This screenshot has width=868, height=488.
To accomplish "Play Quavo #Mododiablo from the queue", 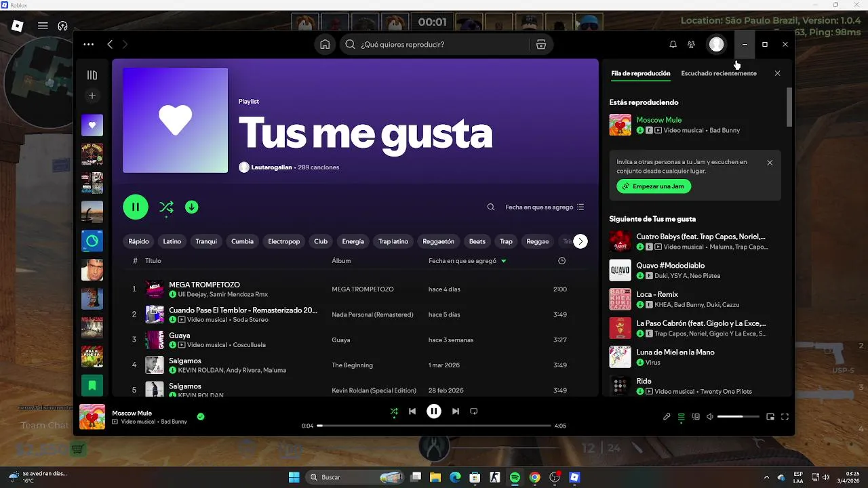I will pos(695,270).
